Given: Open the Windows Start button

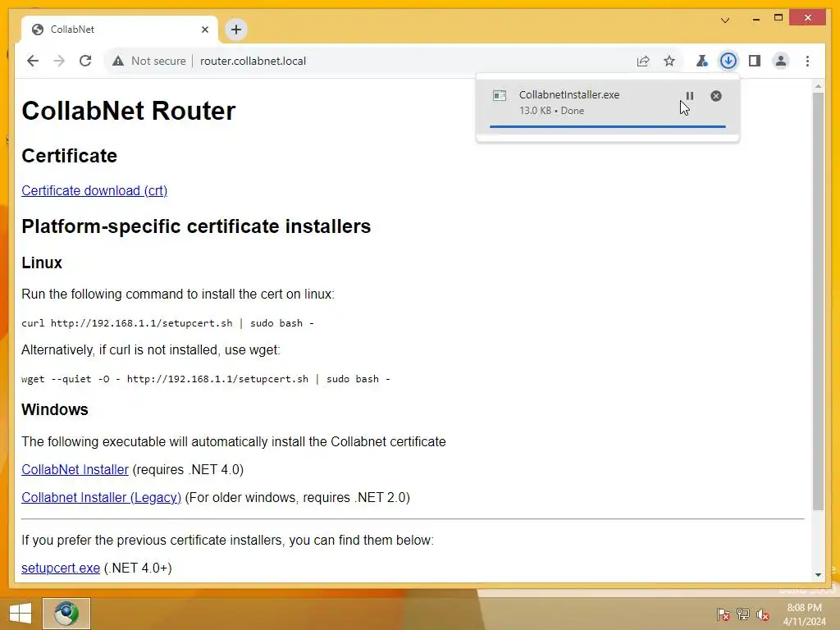Looking at the screenshot, I should point(21,614).
